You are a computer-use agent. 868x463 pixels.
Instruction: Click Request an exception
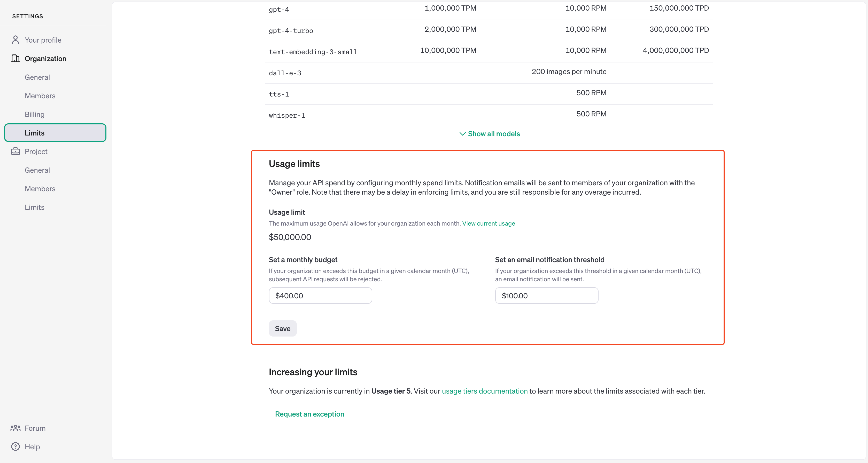tap(309, 414)
